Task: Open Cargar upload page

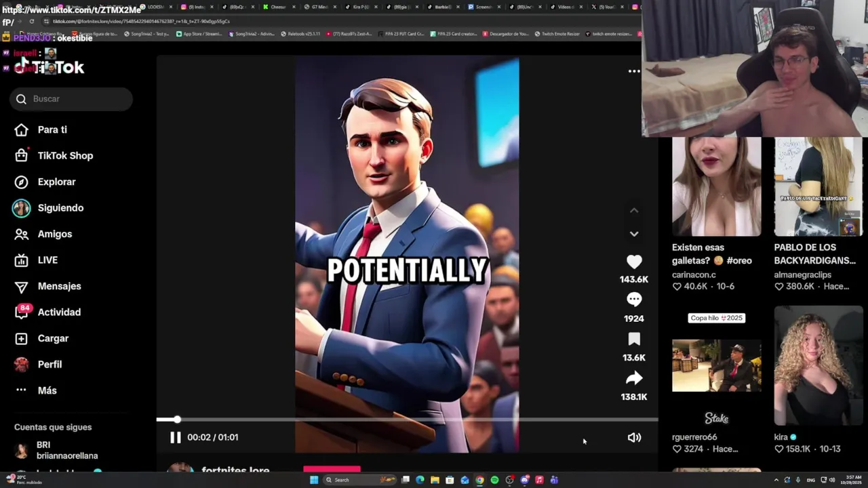Action: tap(41, 338)
